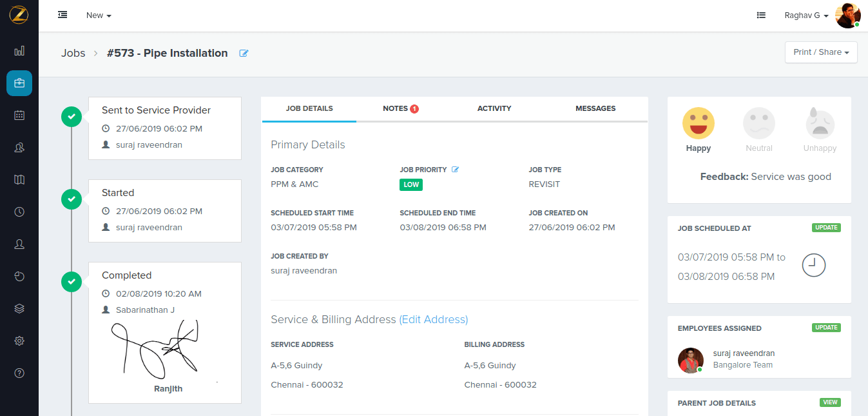Image resolution: width=868 pixels, height=416 pixels.
Task: Open the settings gear in the sidebar
Action: tap(19, 341)
